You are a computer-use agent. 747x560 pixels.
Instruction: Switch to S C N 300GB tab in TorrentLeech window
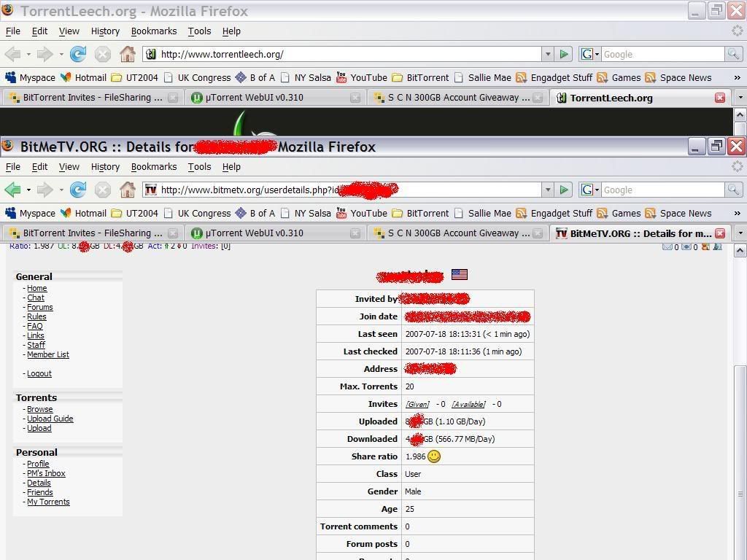[x=459, y=97]
